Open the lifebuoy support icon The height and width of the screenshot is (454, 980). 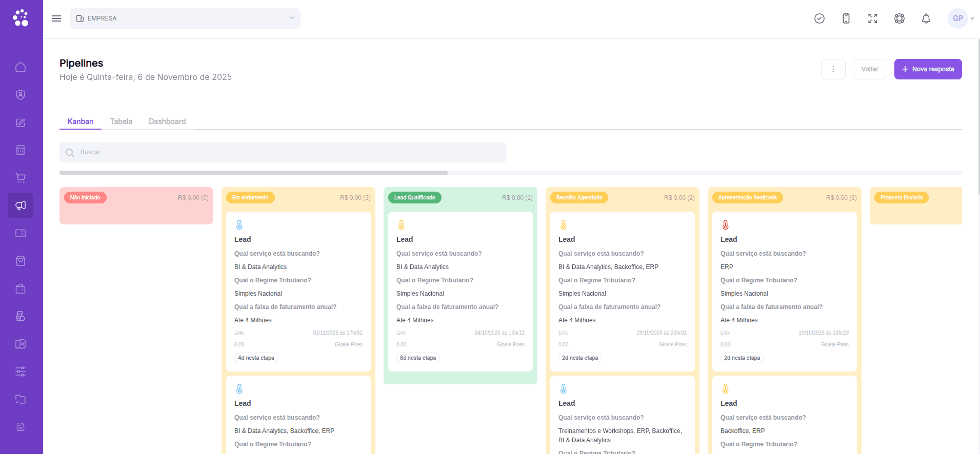pyautogui.click(x=899, y=18)
